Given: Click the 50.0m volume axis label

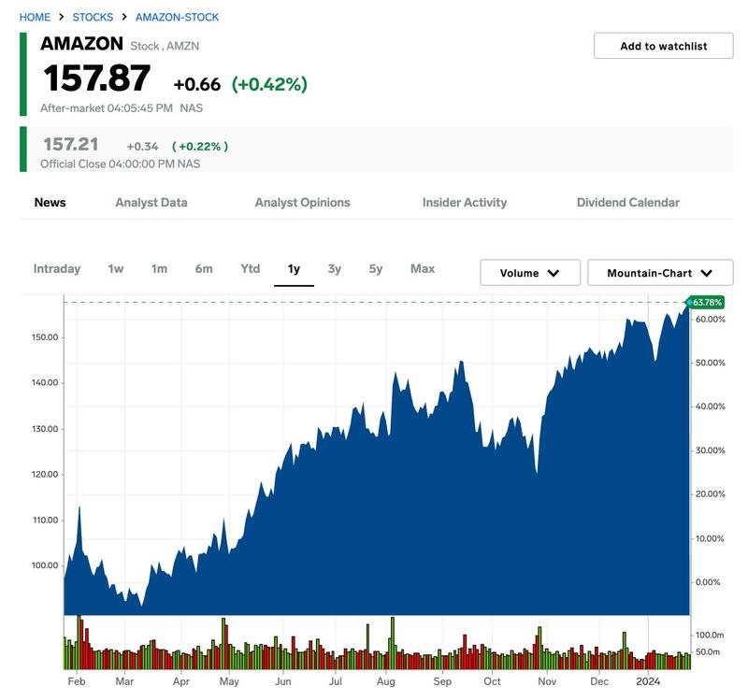Looking at the screenshot, I should click(x=708, y=651).
